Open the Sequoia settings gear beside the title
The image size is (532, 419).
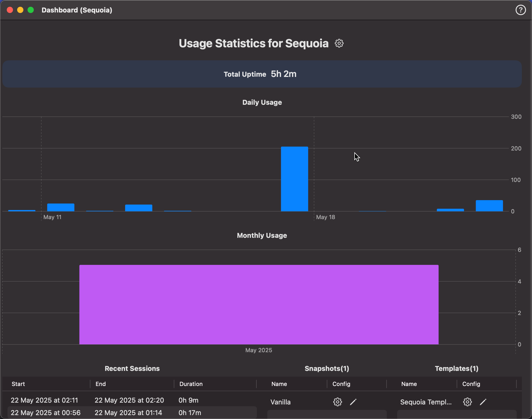click(x=338, y=43)
